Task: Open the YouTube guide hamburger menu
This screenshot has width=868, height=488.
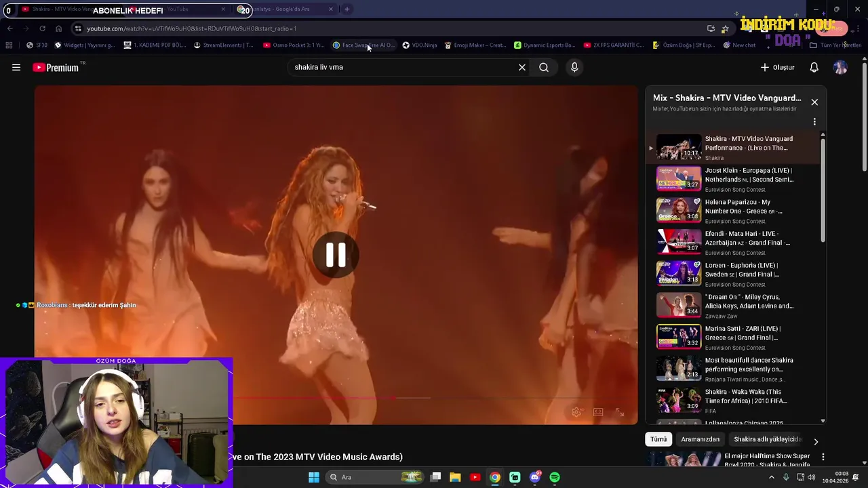Action: click(x=16, y=67)
